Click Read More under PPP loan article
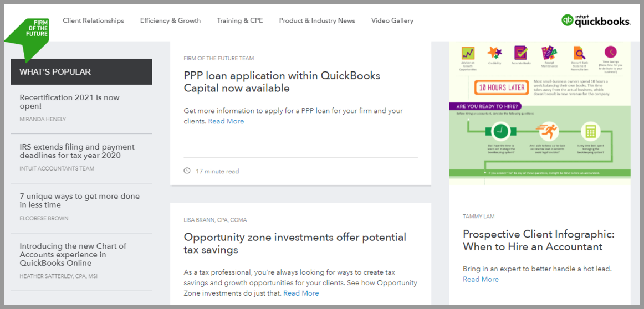Image resolution: width=644 pixels, height=309 pixels. click(226, 121)
